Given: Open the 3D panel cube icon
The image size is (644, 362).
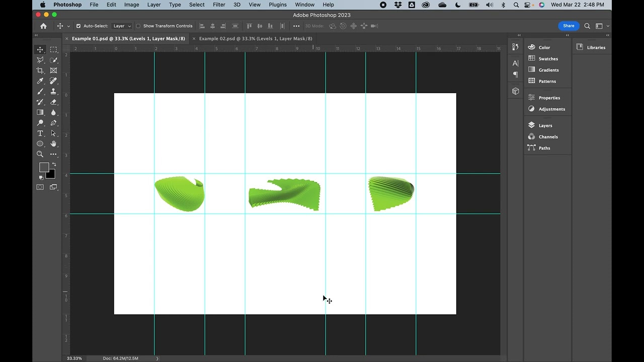Looking at the screenshot, I should click(x=515, y=91).
